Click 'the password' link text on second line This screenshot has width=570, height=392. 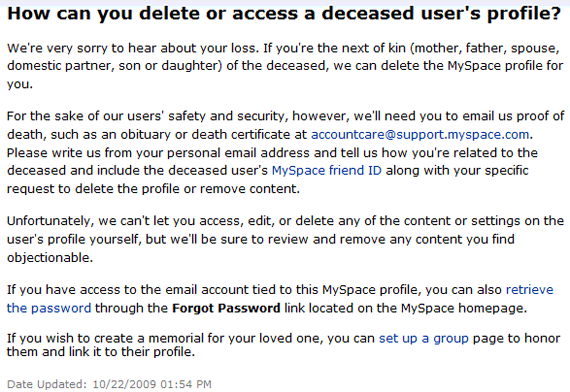tap(49, 308)
